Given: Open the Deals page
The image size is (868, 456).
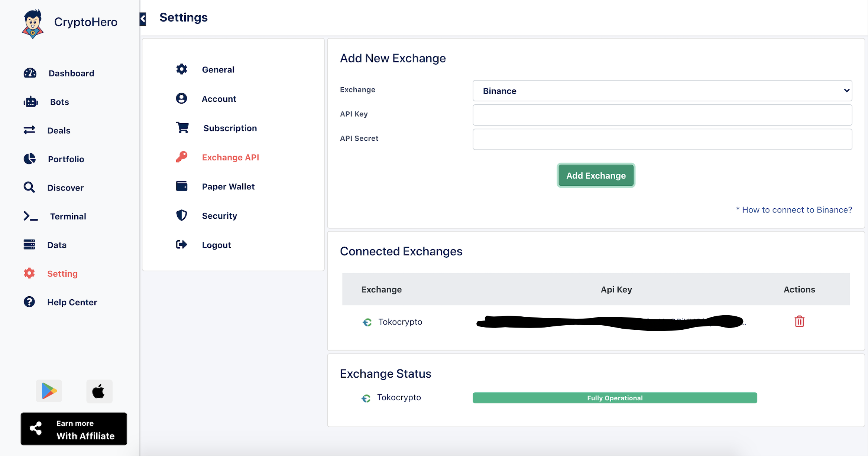Looking at the screenshot, I should [x=59, y=130].
